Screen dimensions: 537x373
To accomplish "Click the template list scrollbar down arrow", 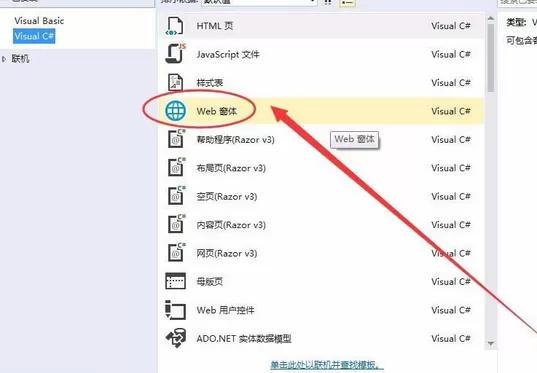I will (x=491, y=343).
